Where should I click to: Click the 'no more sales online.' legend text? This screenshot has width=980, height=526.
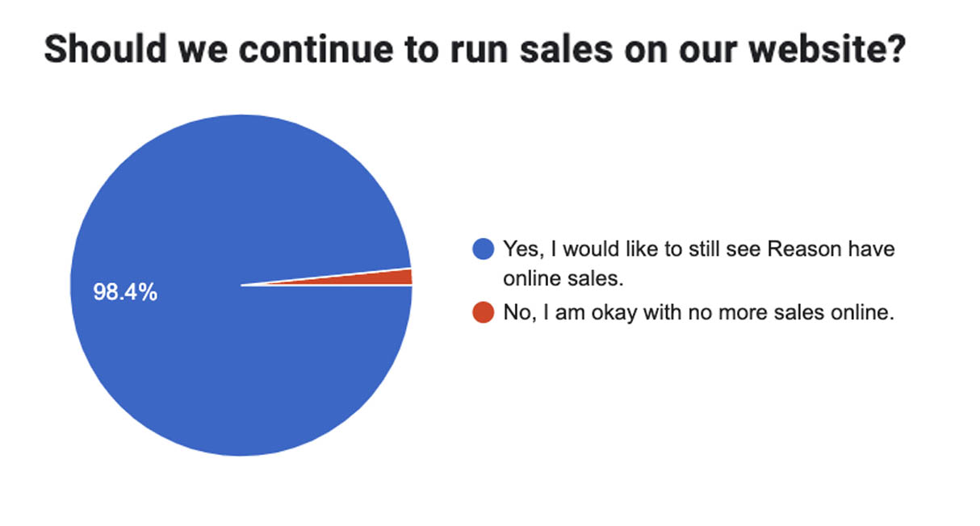tap(791, 313)
